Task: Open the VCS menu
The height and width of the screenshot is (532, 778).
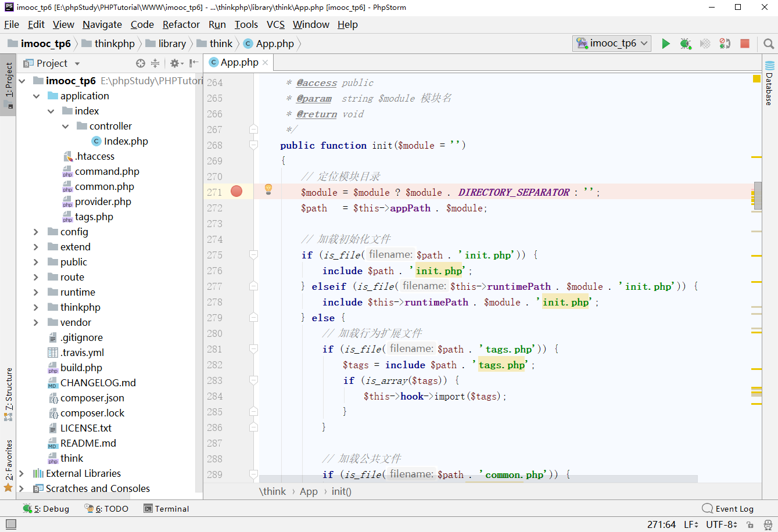Action: coord(275,24)
